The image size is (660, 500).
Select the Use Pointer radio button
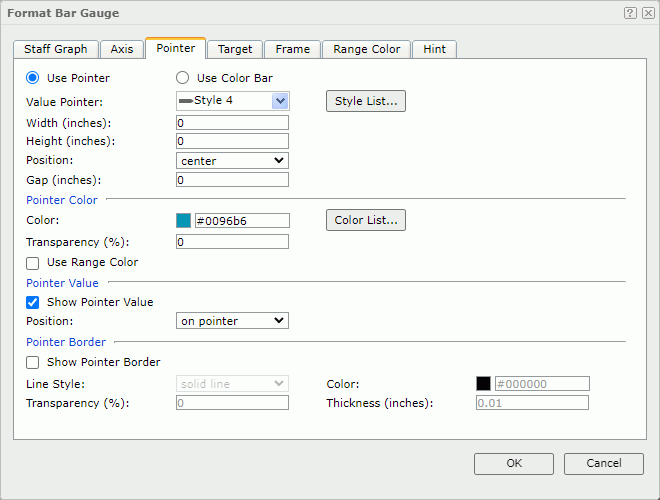point(32,78)
